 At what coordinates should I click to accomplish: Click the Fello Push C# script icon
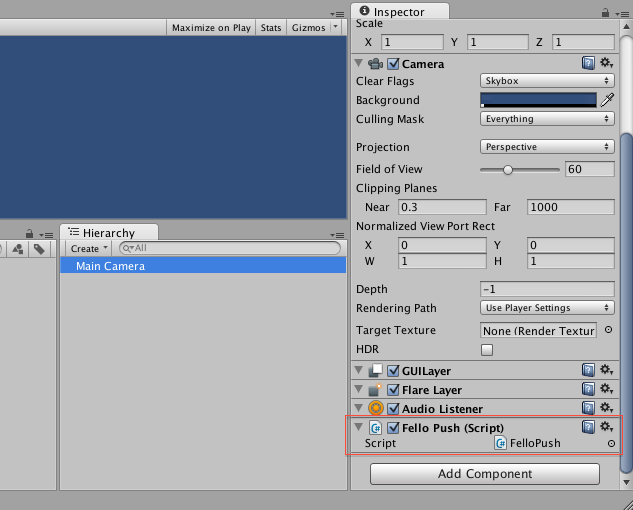coord(376,428)
